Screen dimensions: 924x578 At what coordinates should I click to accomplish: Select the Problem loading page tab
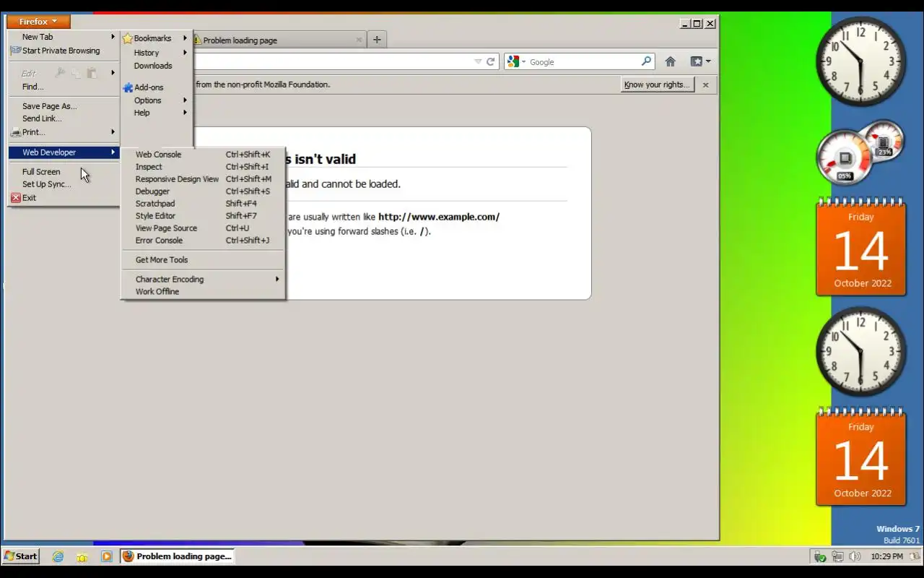point(279,40)
